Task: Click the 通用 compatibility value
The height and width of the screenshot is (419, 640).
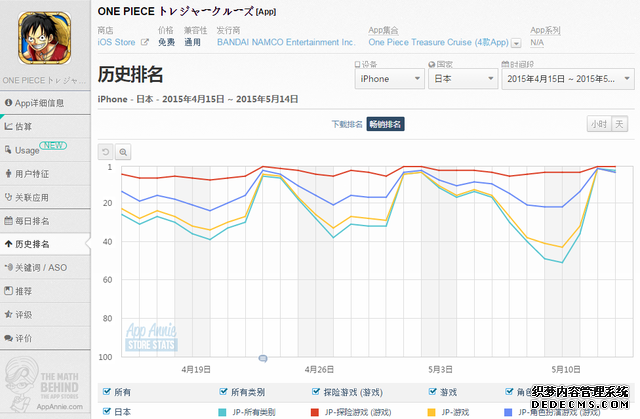Action: (x=192, y=42)
